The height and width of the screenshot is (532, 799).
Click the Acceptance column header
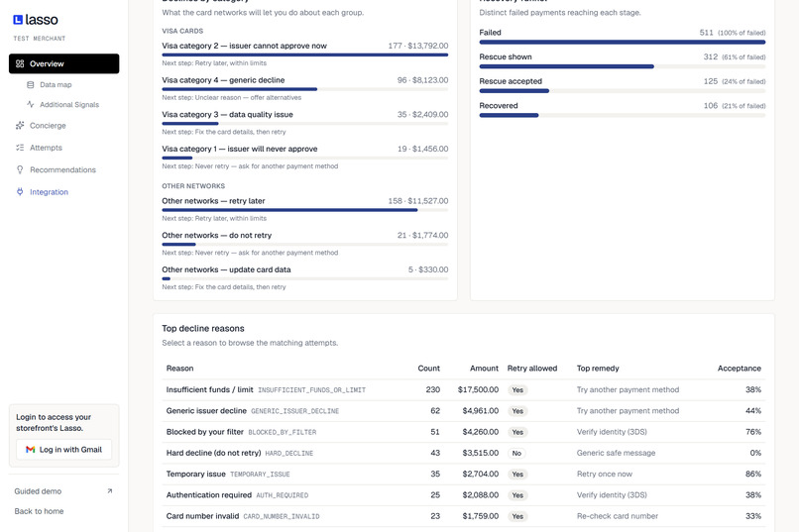click(x=740, y=369)
